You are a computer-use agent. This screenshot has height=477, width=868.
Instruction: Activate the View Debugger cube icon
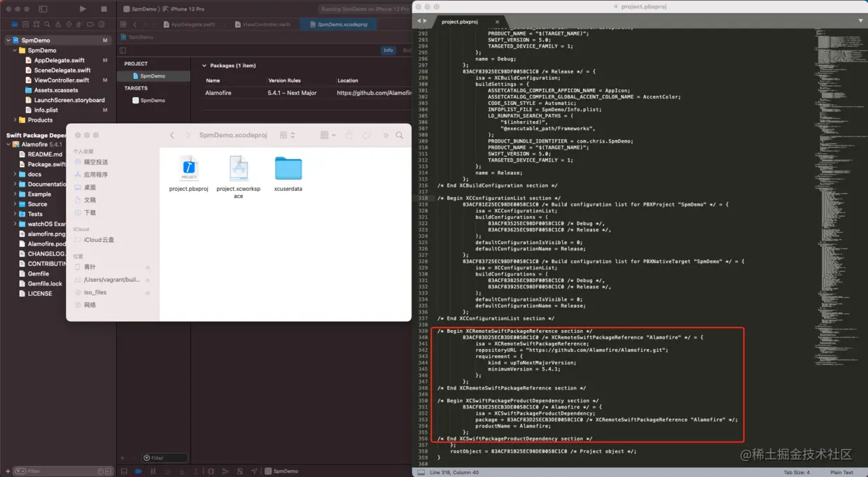tap(211, 471)
